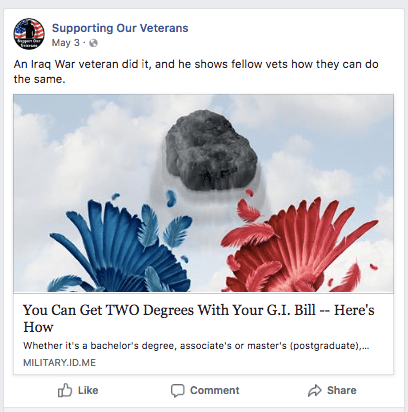
Task: Click the gray rock in the preview image
Action: (211, 151)
